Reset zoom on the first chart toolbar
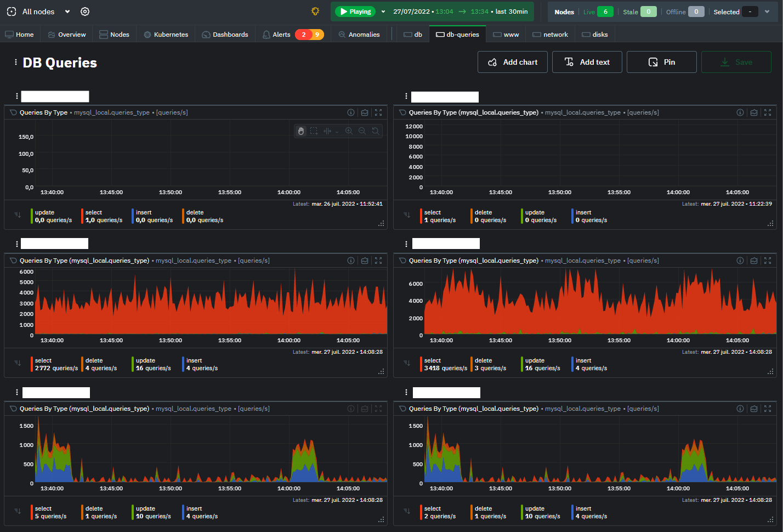Screen dimensions: 783x532 point(375,131)
